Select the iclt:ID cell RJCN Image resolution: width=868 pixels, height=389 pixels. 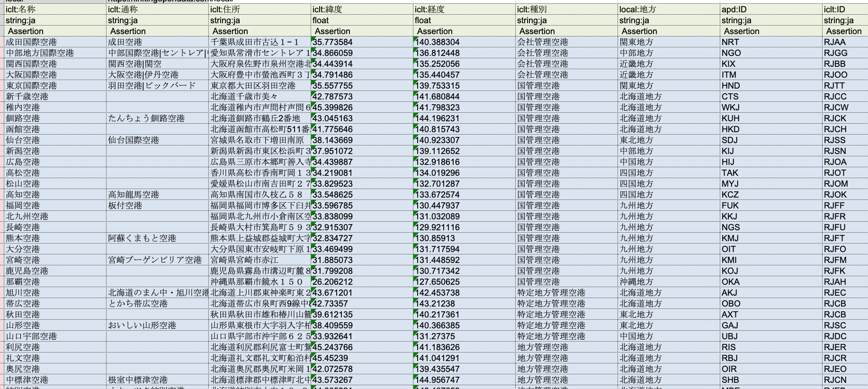[x=845, y=380]
